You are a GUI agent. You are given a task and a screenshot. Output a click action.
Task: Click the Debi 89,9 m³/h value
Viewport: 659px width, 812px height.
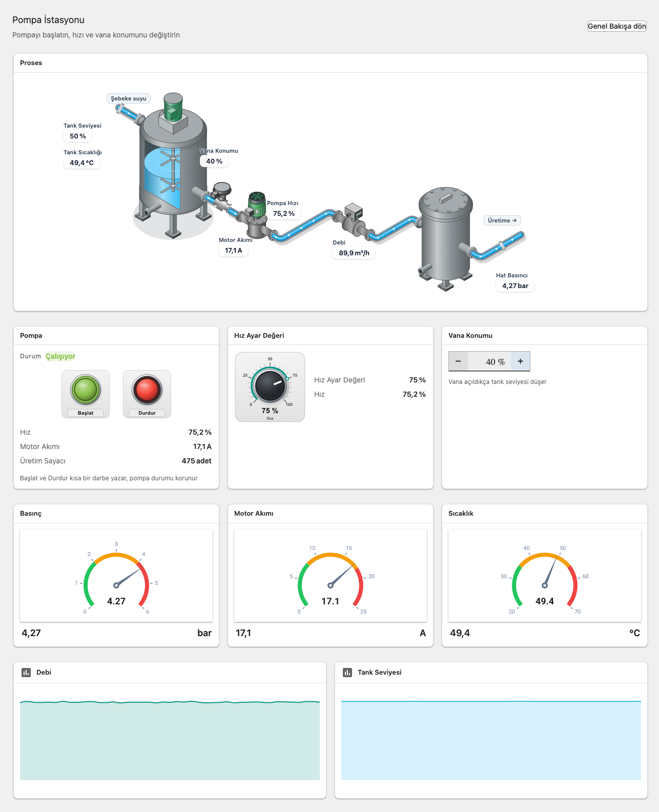tap(354, 253)
